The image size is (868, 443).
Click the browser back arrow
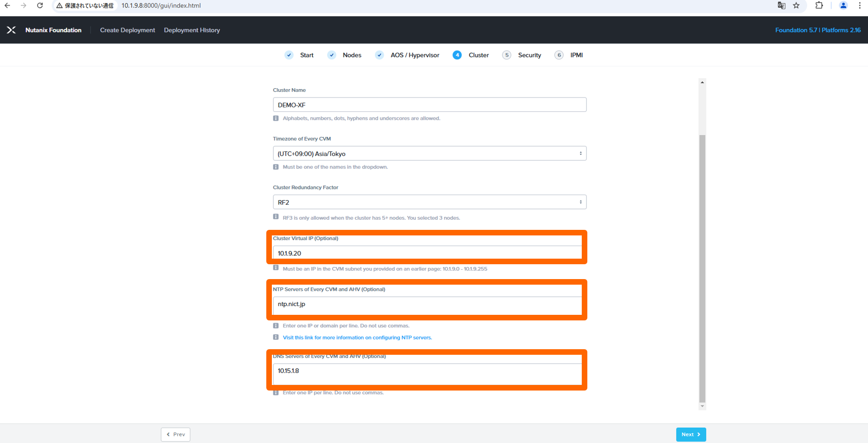click(x=7, y=6)
